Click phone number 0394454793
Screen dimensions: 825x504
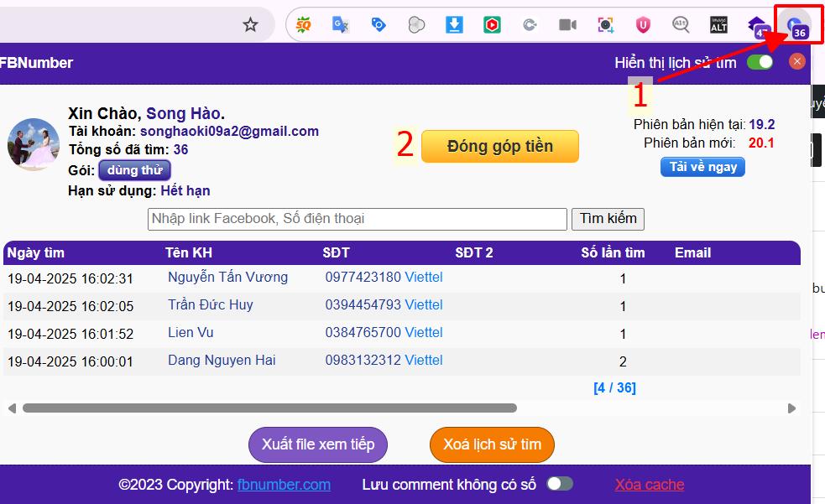pyautogui.click(x=363, y=304)
